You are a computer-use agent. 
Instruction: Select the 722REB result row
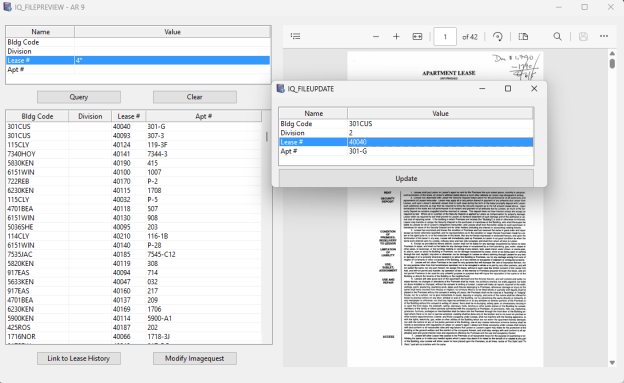tap(134, 182)
